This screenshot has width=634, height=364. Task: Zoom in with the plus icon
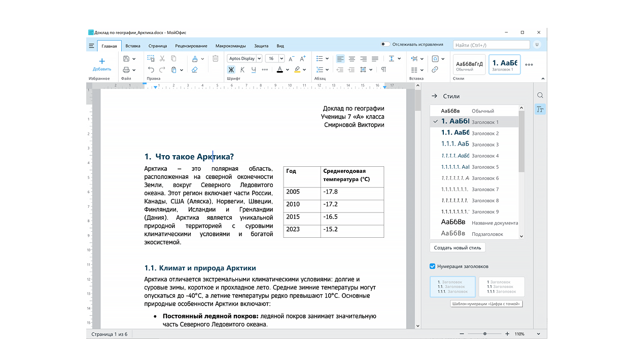(507, 334)
